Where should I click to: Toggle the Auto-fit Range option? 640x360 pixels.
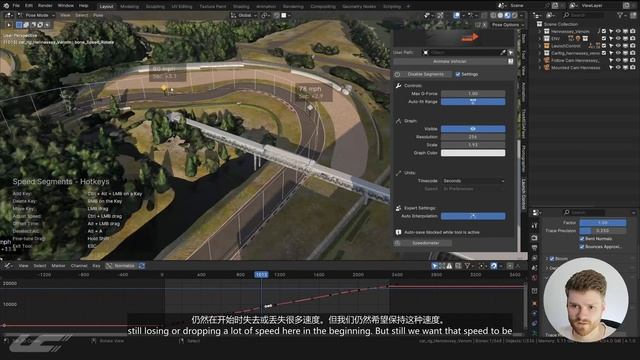pos(473,101)
